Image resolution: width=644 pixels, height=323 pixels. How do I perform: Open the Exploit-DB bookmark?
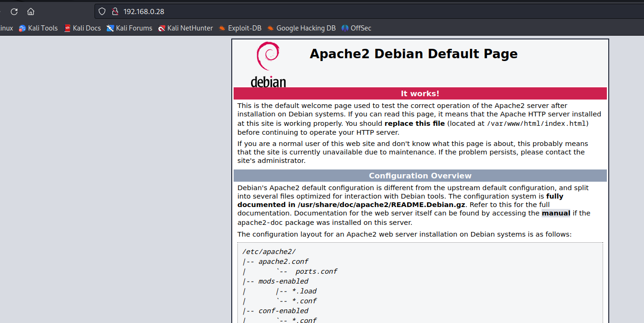click(240, 28)
